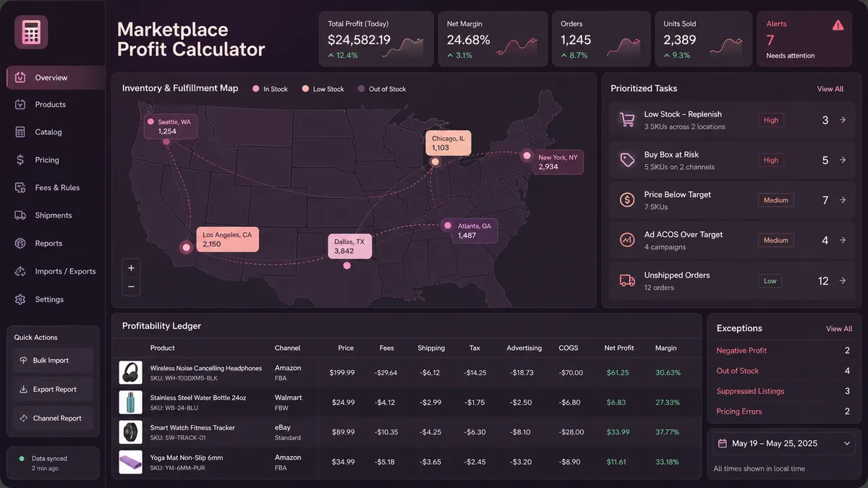Click the Orders sparkline chart

pyautogui.click(x=624, y=46)
